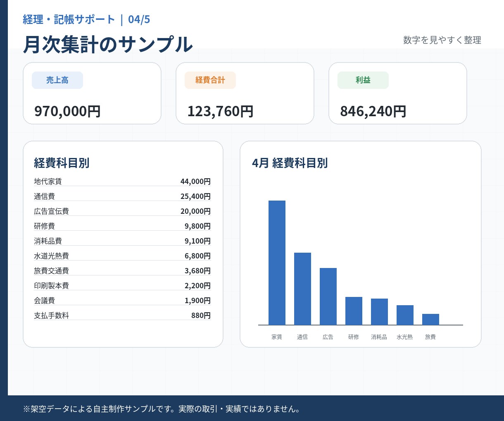Click the 消耗品 bar in chart
Screen dimensions: 504x421
(379, 312)
